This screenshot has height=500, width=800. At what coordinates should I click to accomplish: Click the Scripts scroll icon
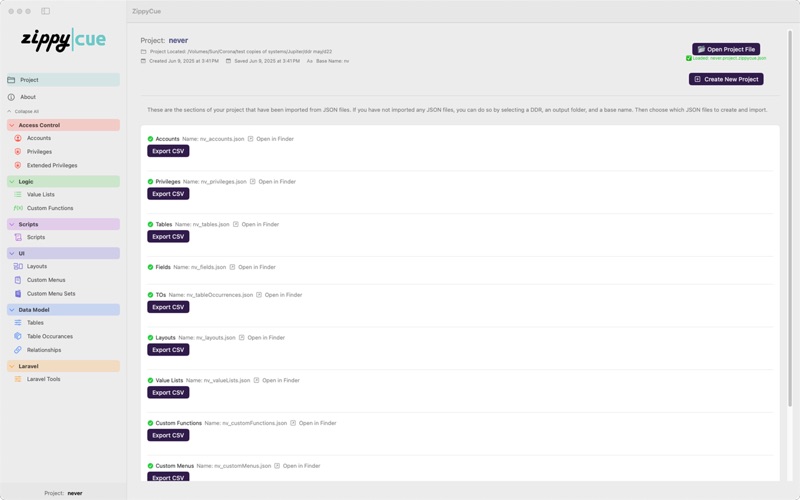[x=18, y=237]
